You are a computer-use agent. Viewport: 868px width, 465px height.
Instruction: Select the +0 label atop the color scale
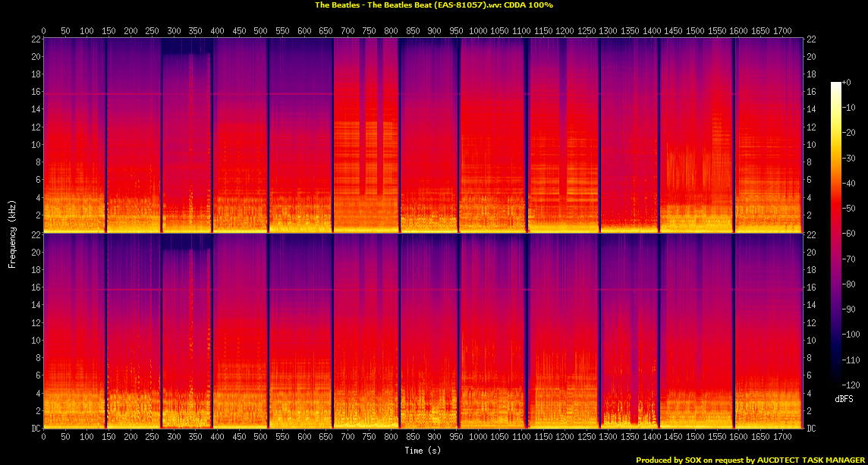click(848, 82)
